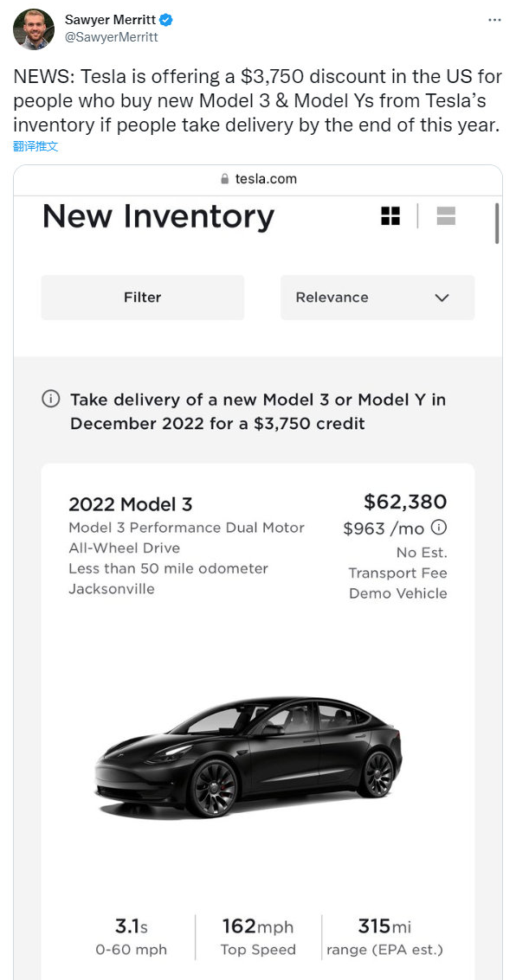Click the lock icon beside tesla.com
516x980 pixels.
click(x=225, y=179)
